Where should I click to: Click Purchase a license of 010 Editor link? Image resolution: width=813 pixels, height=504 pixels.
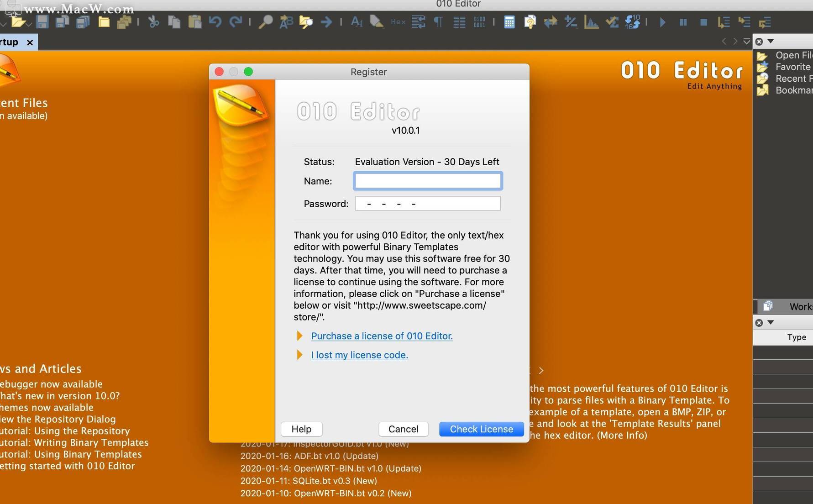pos(382,336)
